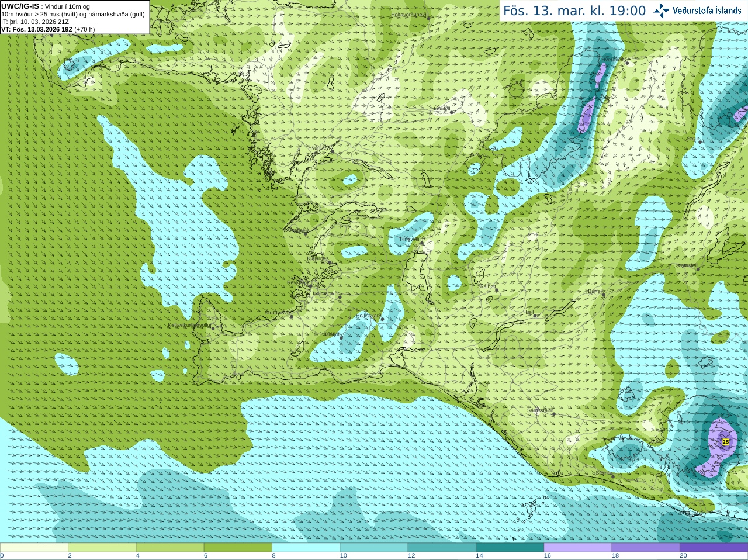Pick the 12–14 m/s legend color swatch
The image size is (748, 560).
[442, 548]
